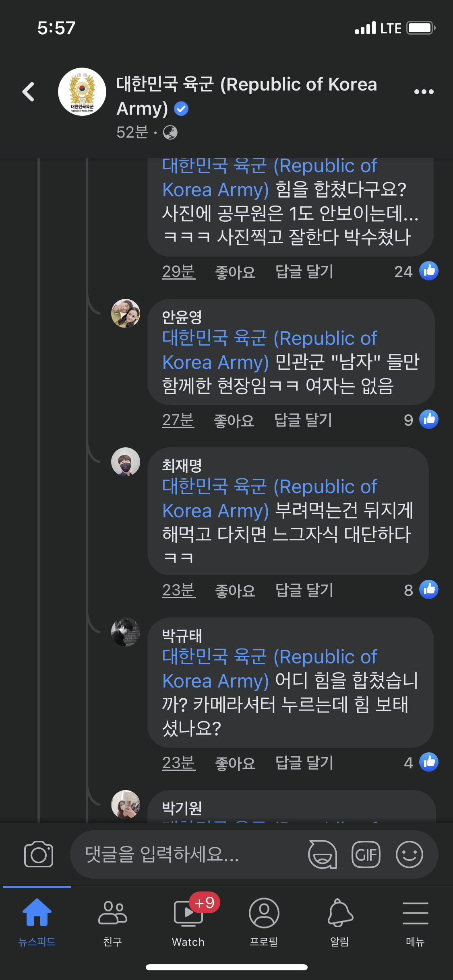Tap the comment input field

[189, 854]
